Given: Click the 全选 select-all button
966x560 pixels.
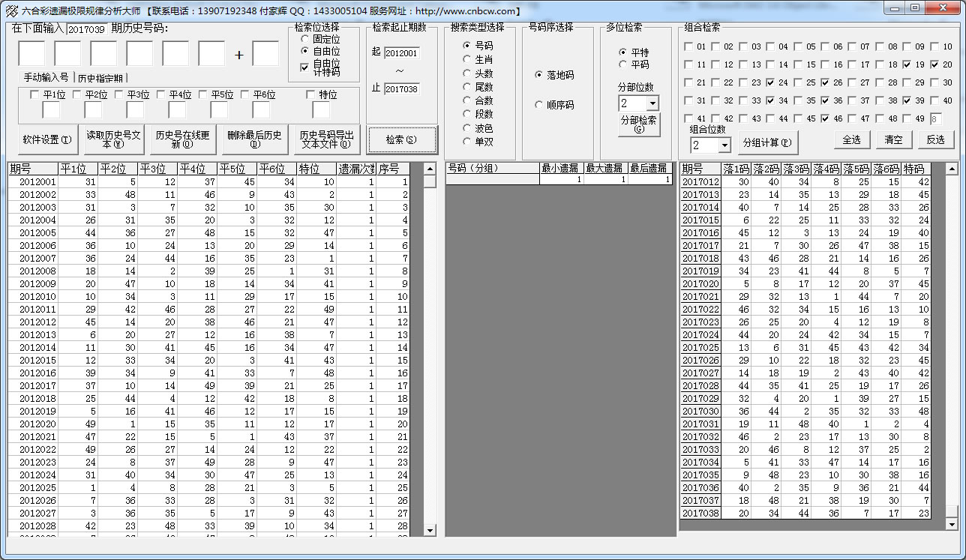Looking at the screenshot, I should (851, 139).
